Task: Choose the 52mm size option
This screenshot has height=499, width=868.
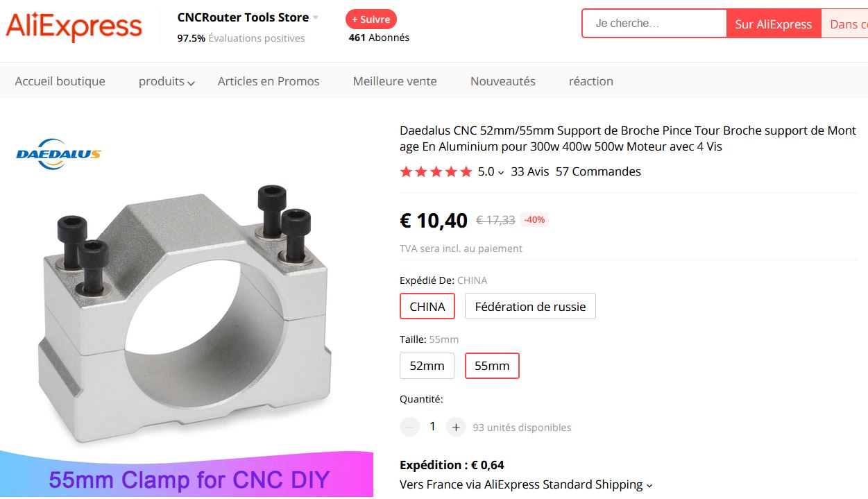Action: (427, 366)
